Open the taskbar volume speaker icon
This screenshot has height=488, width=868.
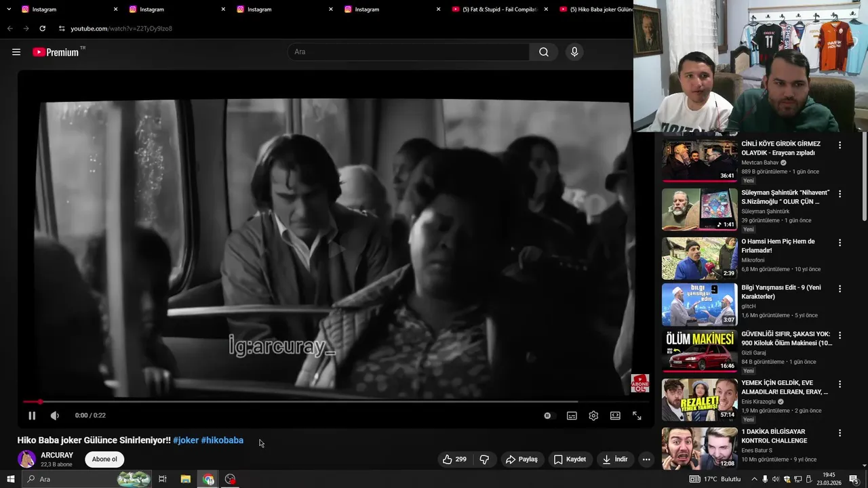click(776, 479)
